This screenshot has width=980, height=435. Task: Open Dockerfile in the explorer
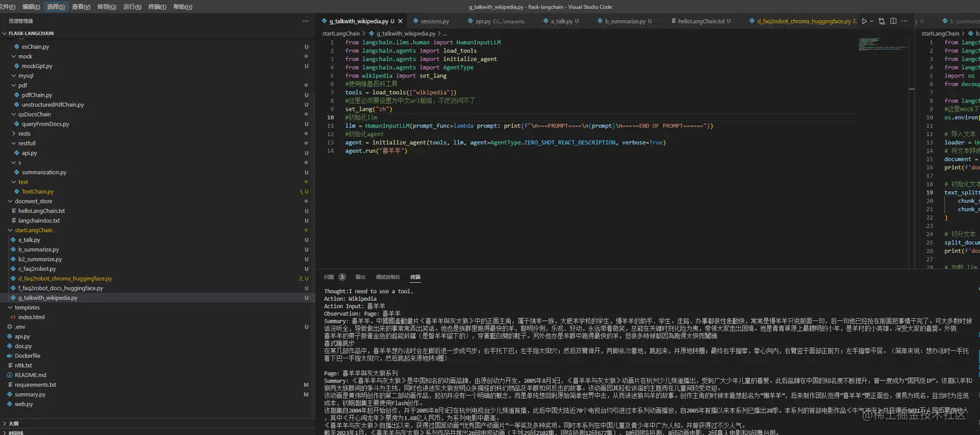coord(27,356)
